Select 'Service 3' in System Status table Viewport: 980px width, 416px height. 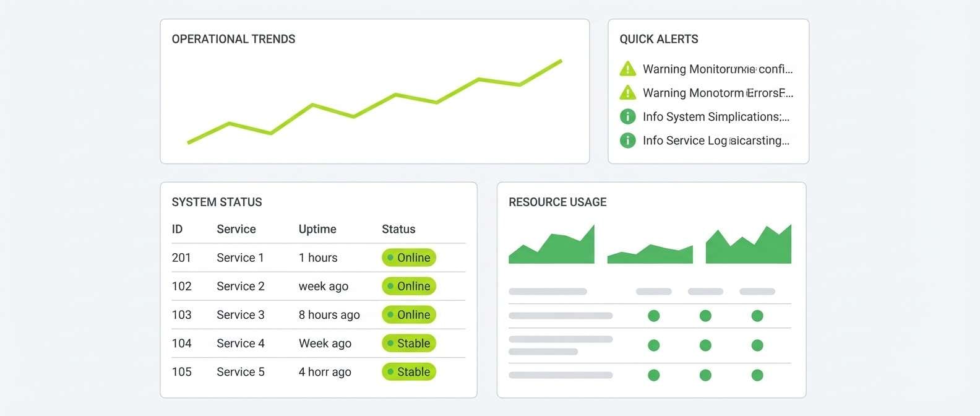[x=240, y=314]
